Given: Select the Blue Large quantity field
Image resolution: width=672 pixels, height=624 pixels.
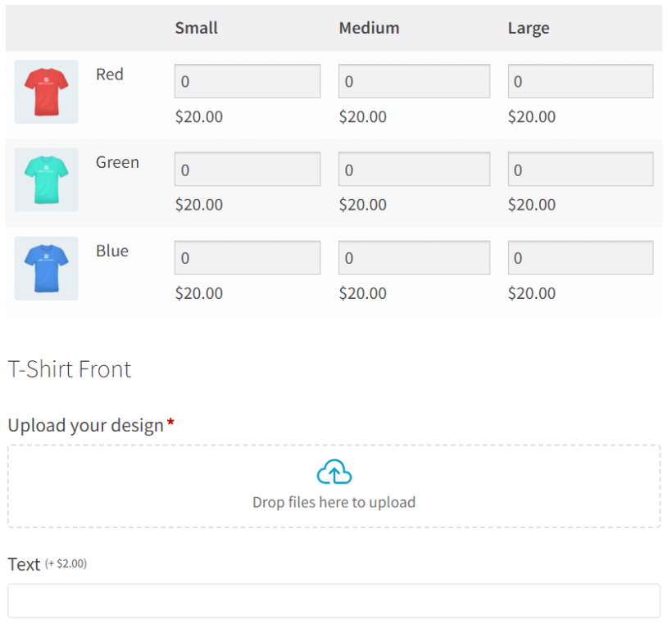Looking at the screenshot, I should tap(580, 257).
